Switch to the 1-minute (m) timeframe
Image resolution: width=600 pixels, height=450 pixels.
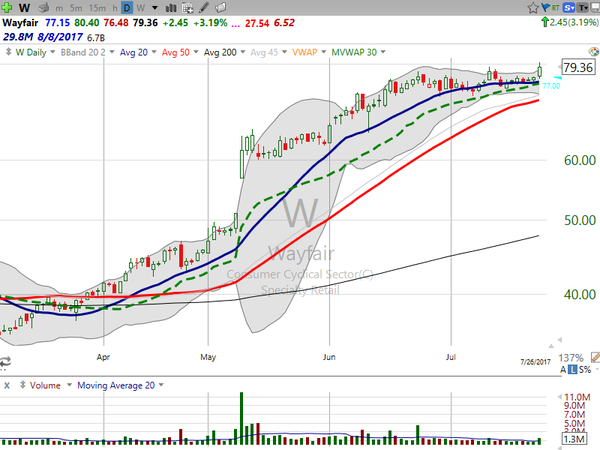(x=59, y=8)
